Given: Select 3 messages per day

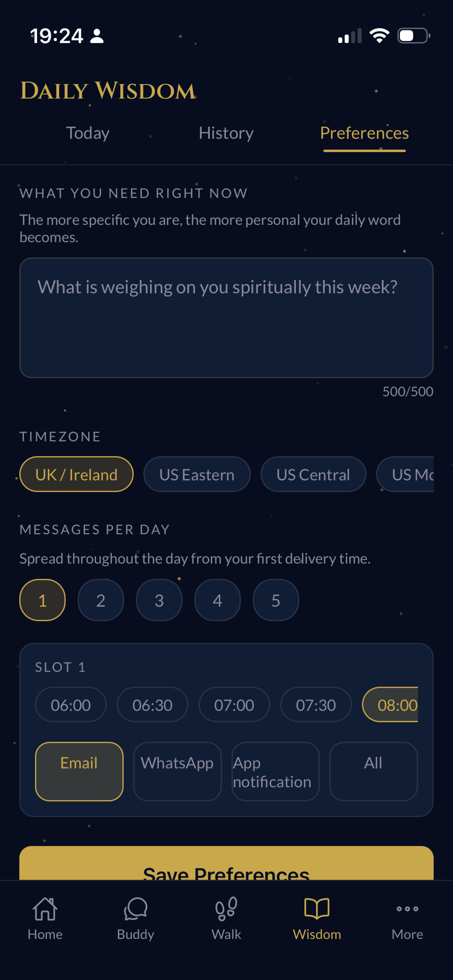Looking at the screenshot, I should click(x=159, y=600).
